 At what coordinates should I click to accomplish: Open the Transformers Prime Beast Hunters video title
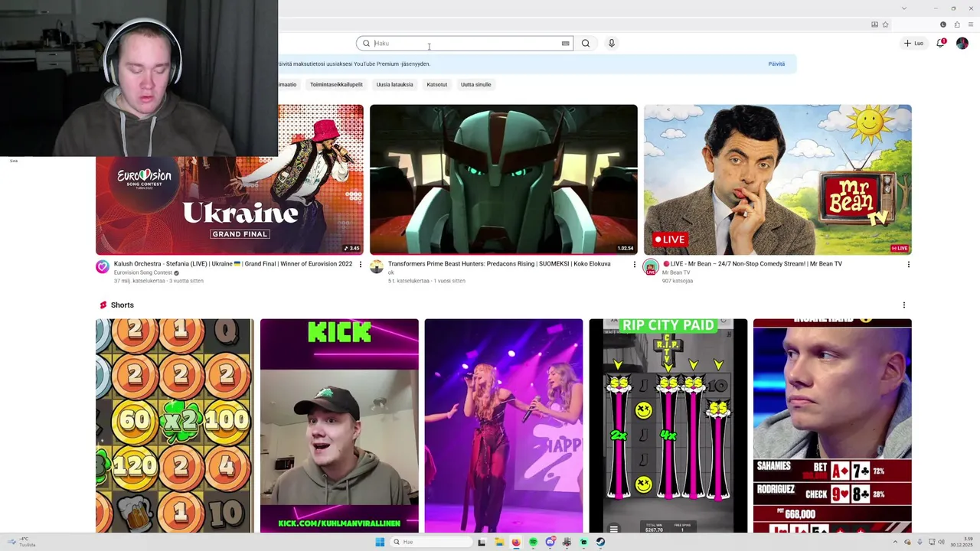499,264
